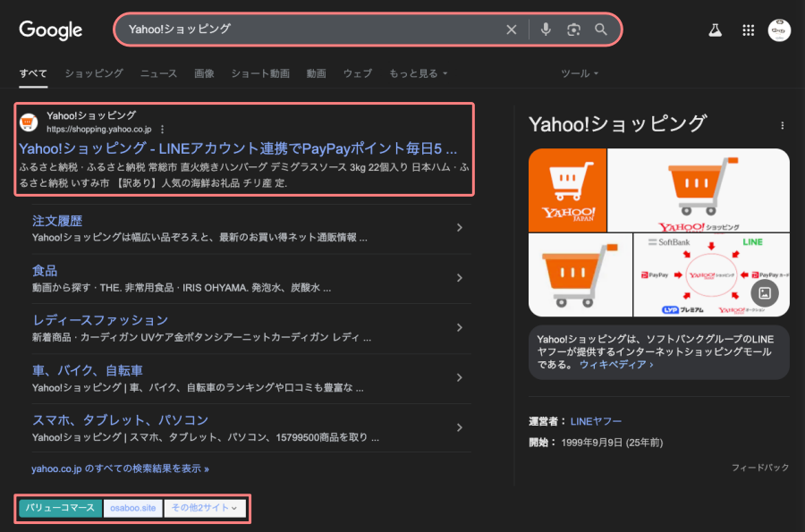Image resolution: width=805 pixels, height=532 pixels.
Task: Click the images gallery icon on panel photo
Action: [765, 293]
